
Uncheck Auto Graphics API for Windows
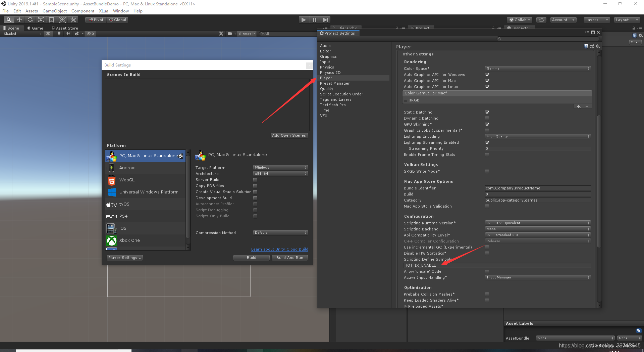(487, 75)
